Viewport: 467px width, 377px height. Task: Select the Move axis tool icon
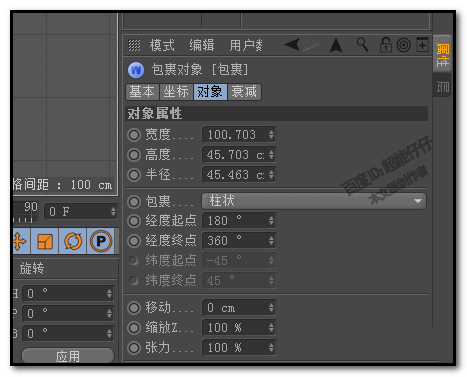(20, 241)
